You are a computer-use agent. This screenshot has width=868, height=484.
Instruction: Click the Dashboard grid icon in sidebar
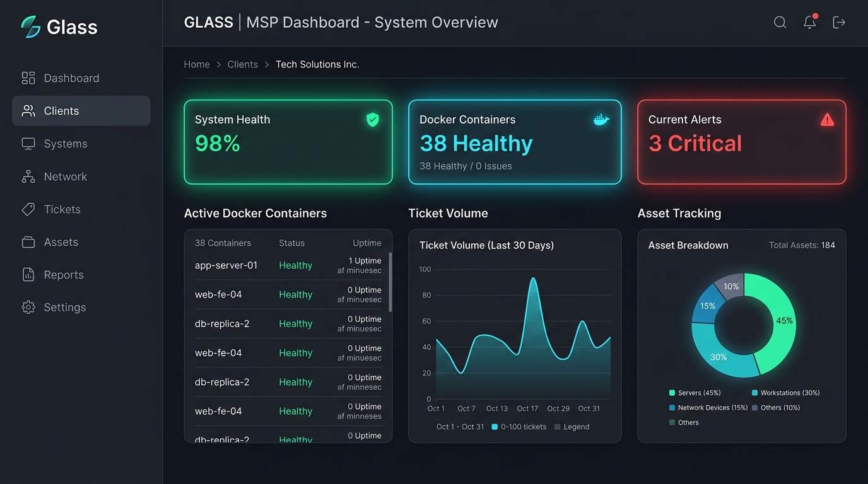(28, 78)
